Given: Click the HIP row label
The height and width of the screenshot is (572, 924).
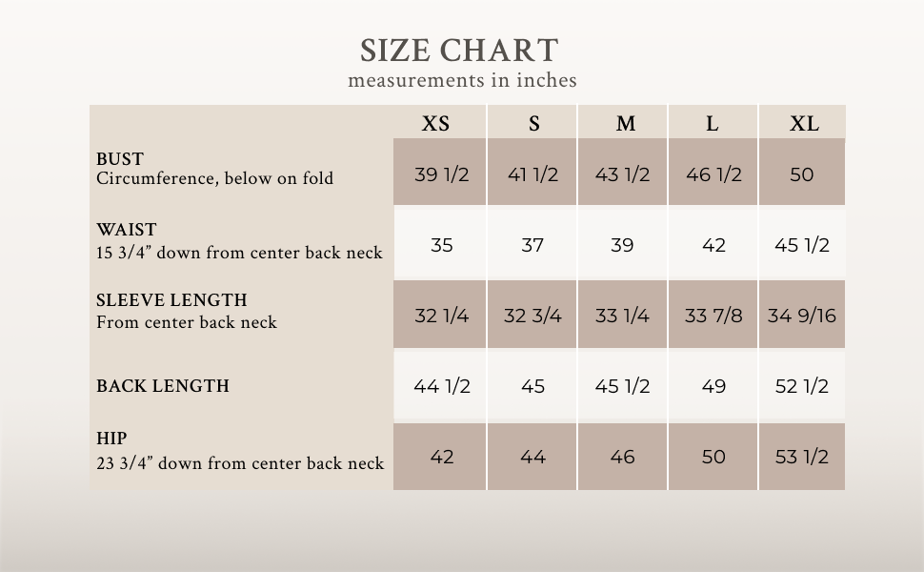Looking at the screenshot, I should tap(111, 439).
